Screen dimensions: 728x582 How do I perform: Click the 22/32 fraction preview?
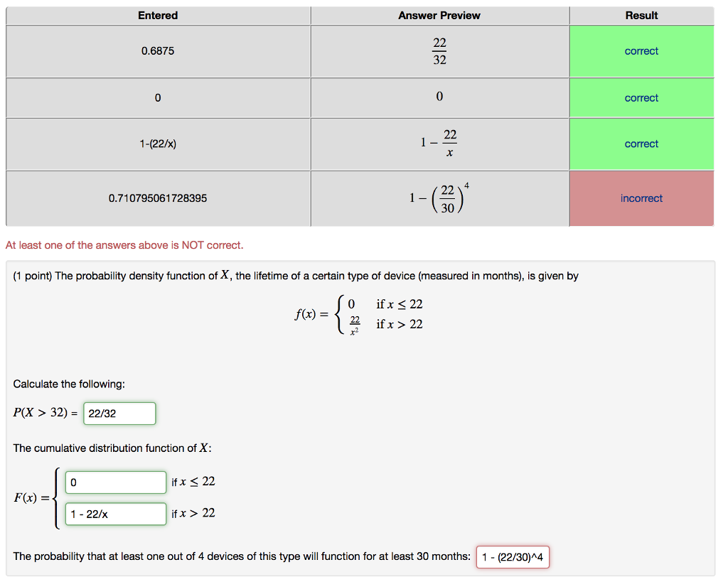[439, 50]
